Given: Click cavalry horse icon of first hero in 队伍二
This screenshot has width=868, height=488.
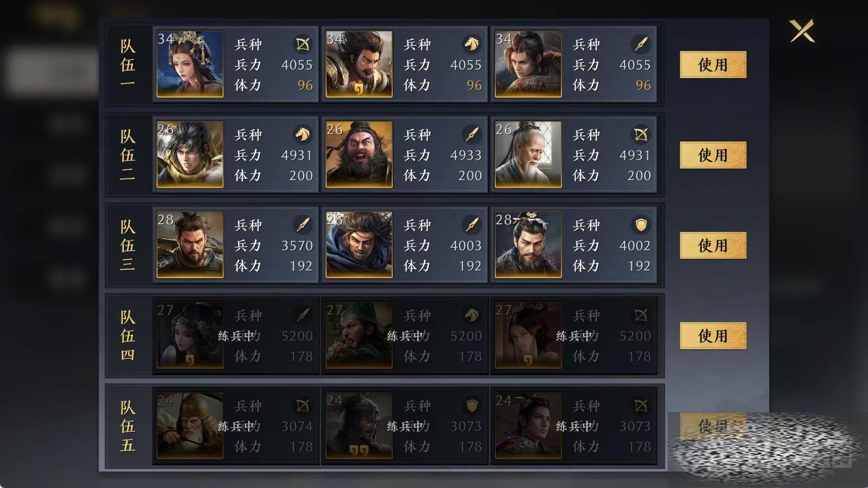Looking at the screenshot, I should click(x=303, y=134).
